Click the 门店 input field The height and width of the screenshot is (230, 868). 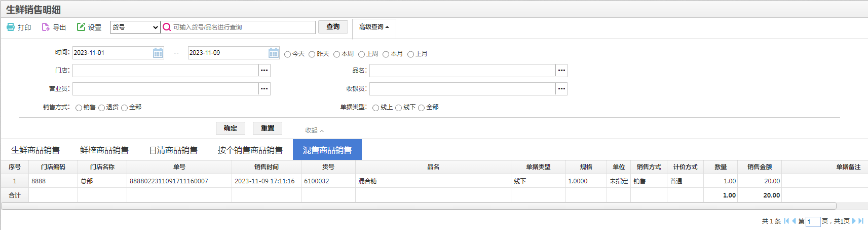click(x=166, y=71)
